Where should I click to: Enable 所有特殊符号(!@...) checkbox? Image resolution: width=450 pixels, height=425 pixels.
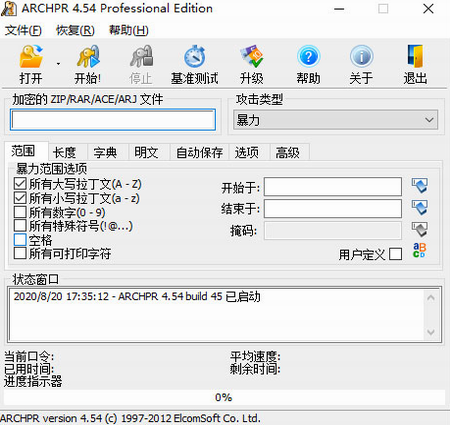tap(20, 225)
